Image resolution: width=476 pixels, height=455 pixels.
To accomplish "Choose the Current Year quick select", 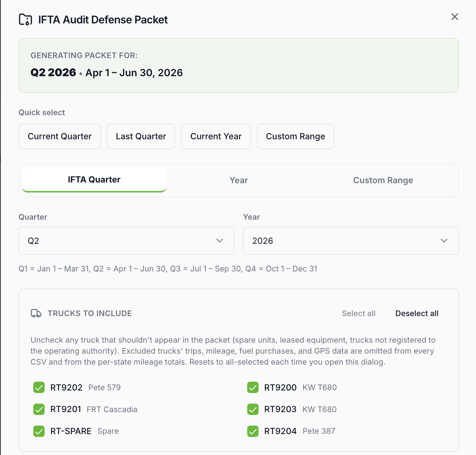I will (216, 136).
